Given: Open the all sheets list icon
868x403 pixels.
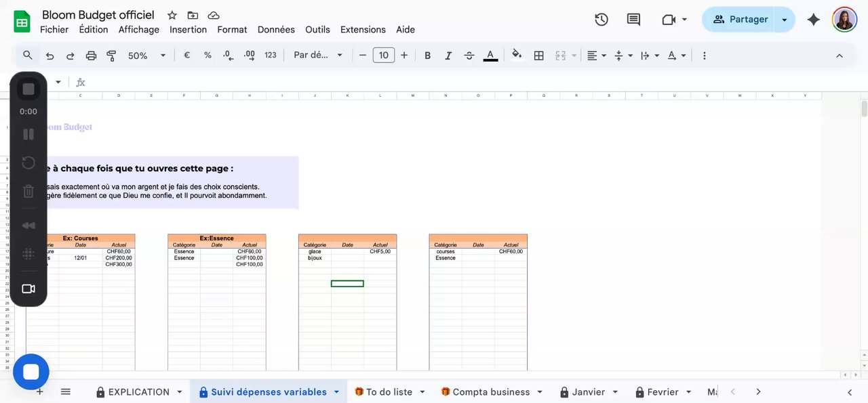Looking at the screenshot, I should coord(66,391).
